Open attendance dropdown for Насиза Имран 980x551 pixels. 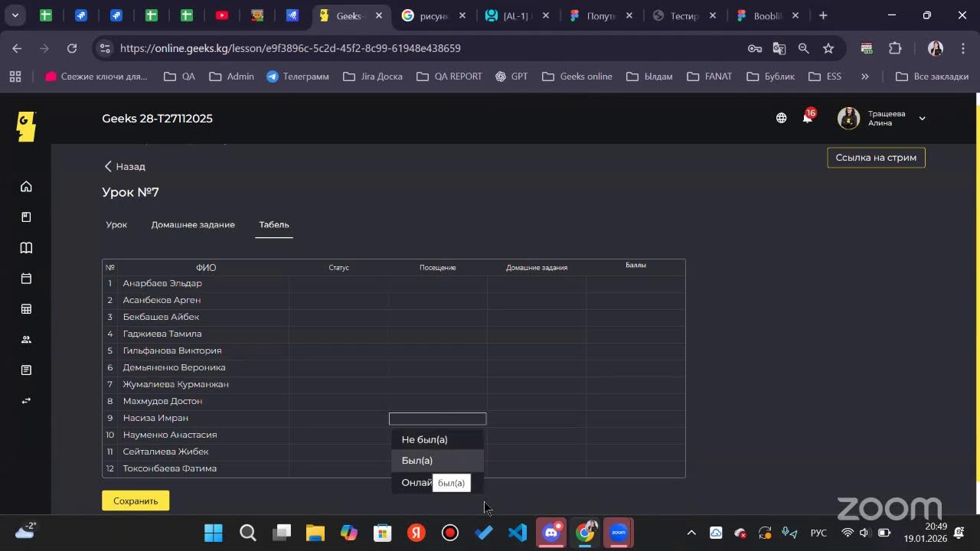coord(437,419)
